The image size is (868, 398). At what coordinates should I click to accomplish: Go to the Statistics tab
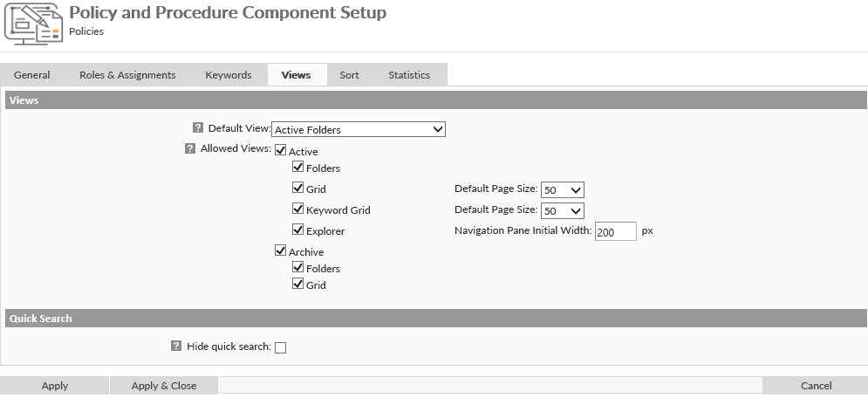tap(409, 75)
